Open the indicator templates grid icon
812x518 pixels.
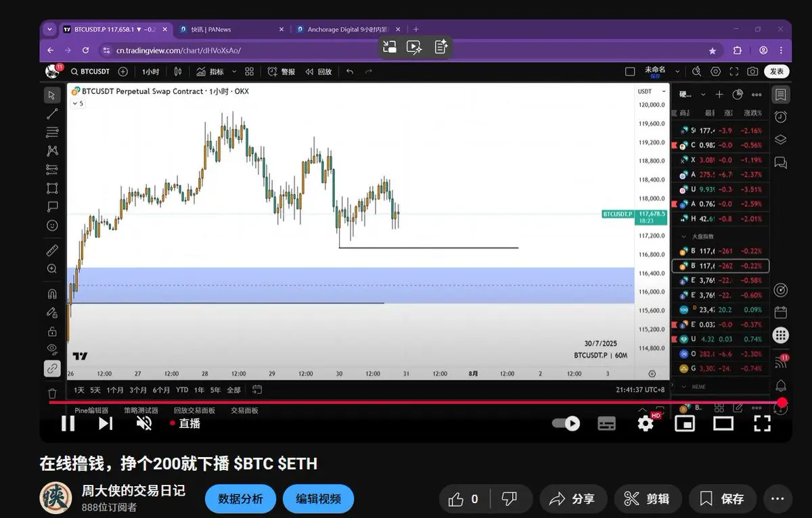[x=249, y=72]
